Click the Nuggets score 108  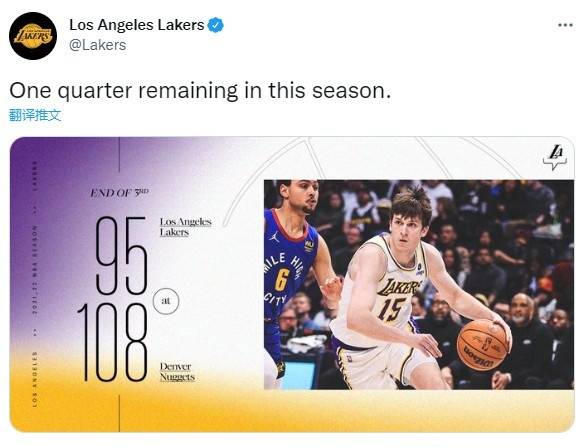[x=112, y=342]
